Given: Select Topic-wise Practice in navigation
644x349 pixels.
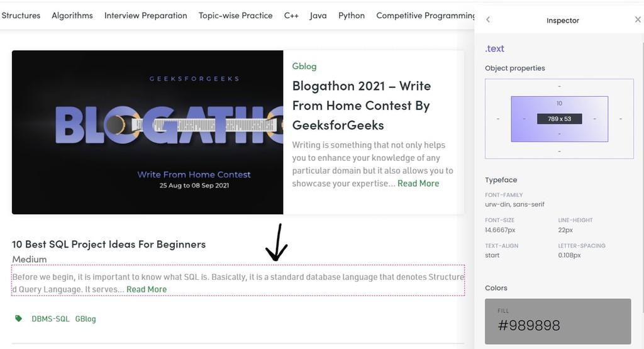Looking at the screenshot, I should pyautogui.click(x=236, y=16).
